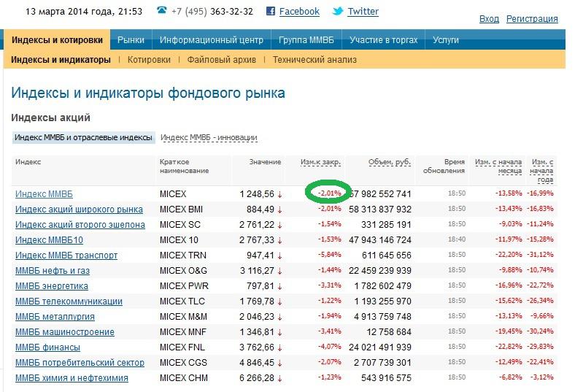Open the Группа ММВБ menu item

[x=306, y=39]
